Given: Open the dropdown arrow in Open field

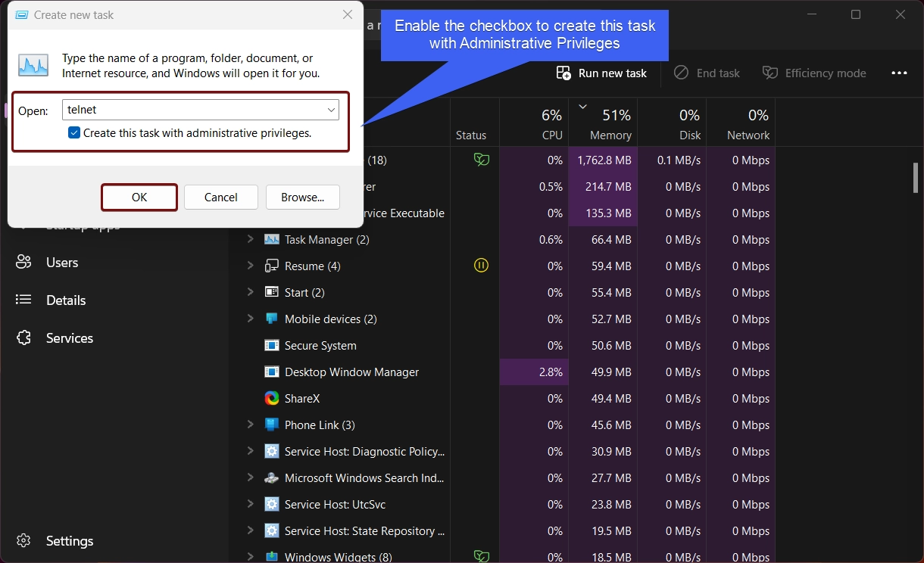Looking at the screenshot, I should click(x=331, y=110).
